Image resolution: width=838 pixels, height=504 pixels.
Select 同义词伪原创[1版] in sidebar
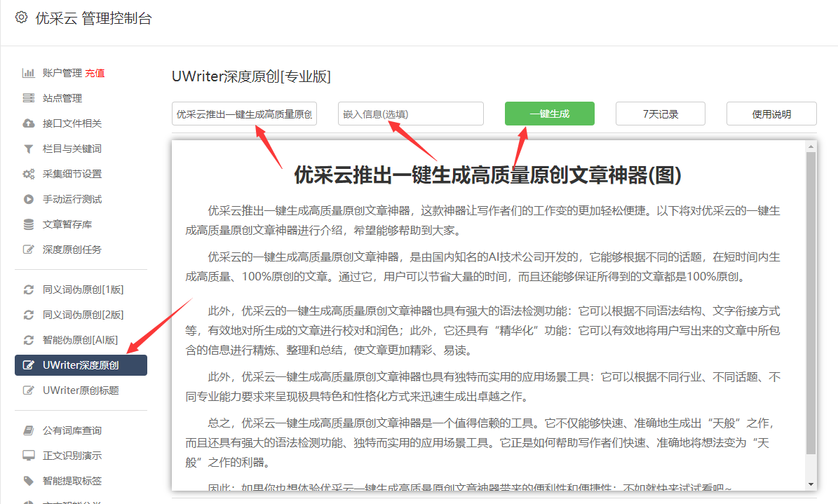[83, 290]
